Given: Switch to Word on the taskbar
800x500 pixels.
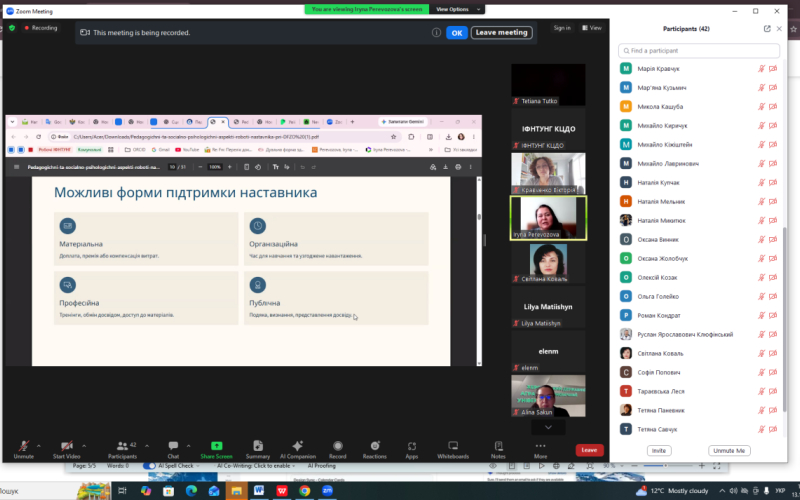Looking at the screenshot, I should 259,491.
